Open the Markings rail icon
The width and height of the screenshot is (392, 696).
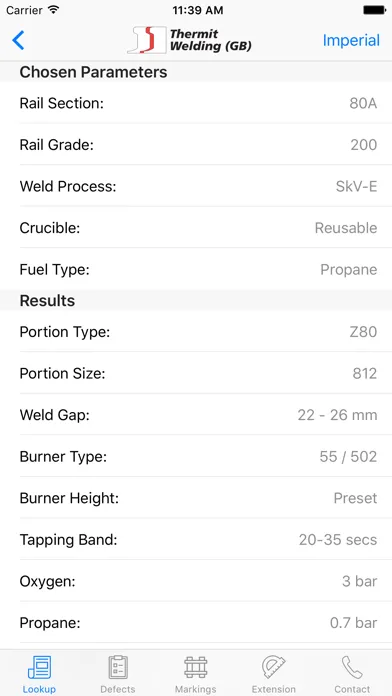pyautogui.click(x=196, y=667)
